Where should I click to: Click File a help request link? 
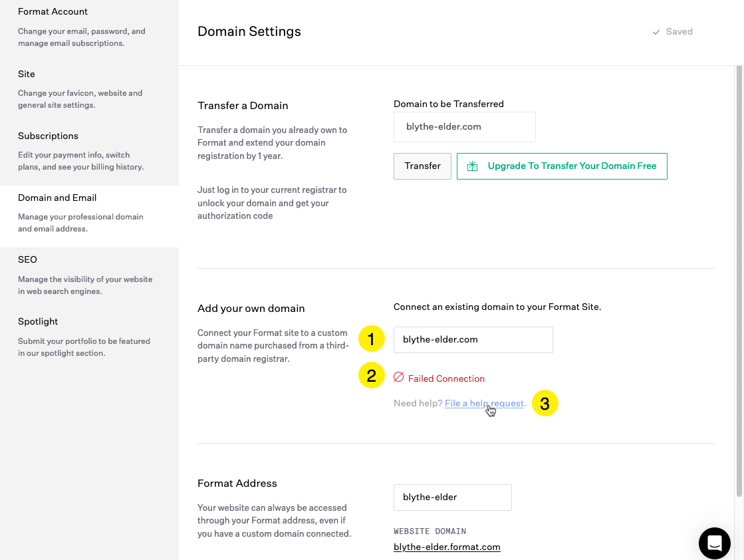(x=484, y=403)
